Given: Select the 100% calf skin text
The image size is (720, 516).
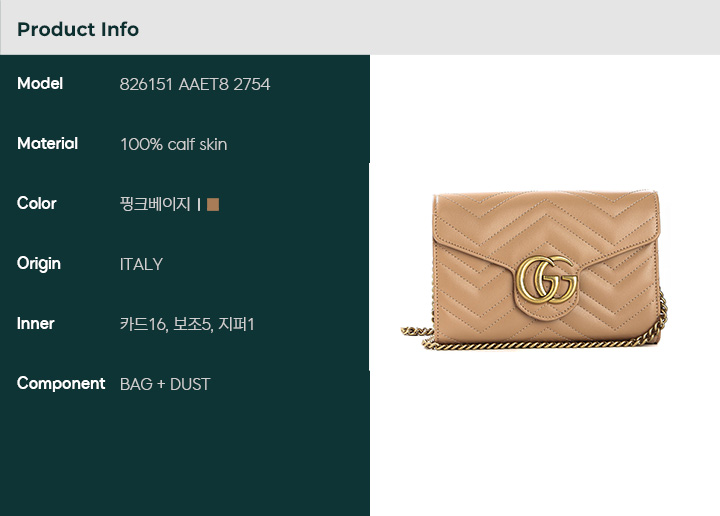Looking at the screenshot, I should click(174, 145).
